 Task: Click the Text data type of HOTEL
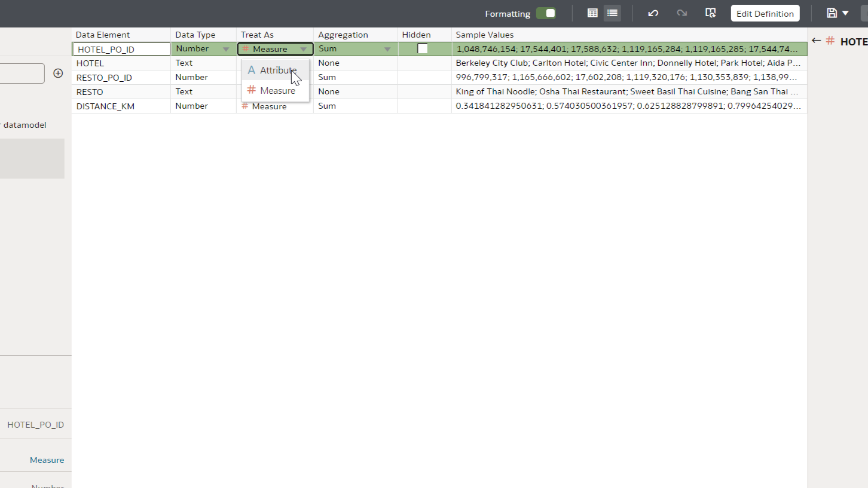pos(184,63)
